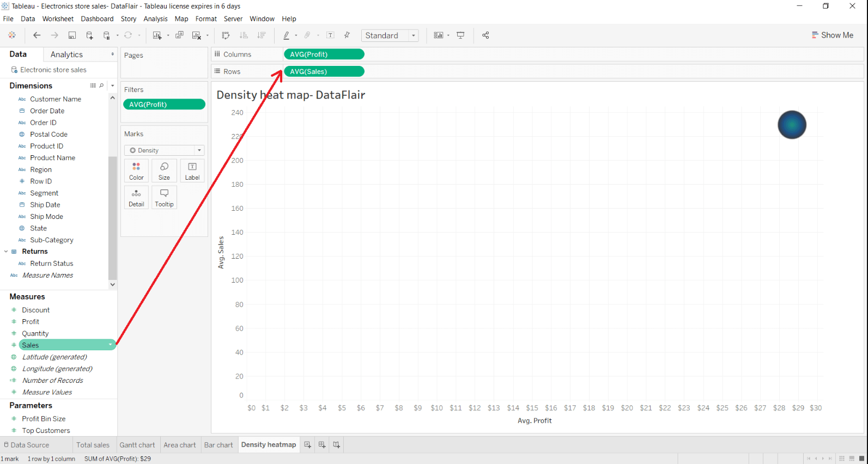Select AVG(Profit) pill in Filters
The image size is (868, 464).
point(164,104)
